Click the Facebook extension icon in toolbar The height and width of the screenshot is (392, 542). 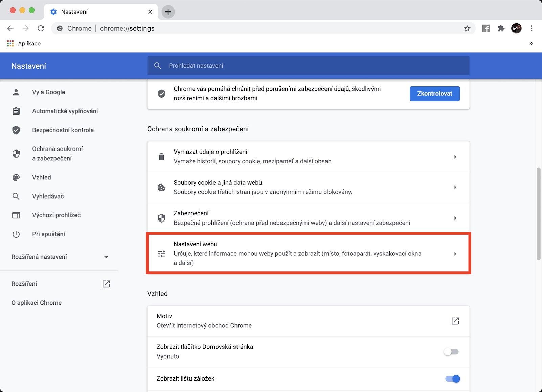click(486, 29)
